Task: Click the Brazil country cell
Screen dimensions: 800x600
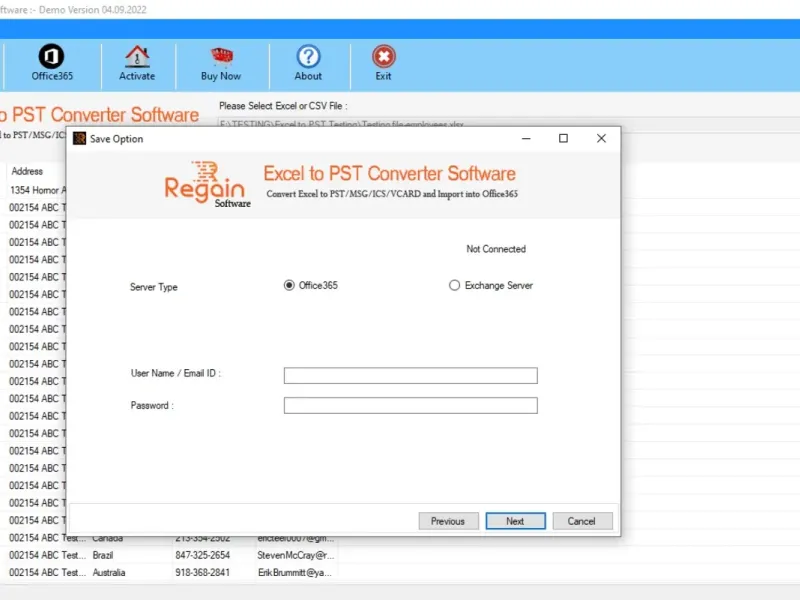Action: coord(103,555)
